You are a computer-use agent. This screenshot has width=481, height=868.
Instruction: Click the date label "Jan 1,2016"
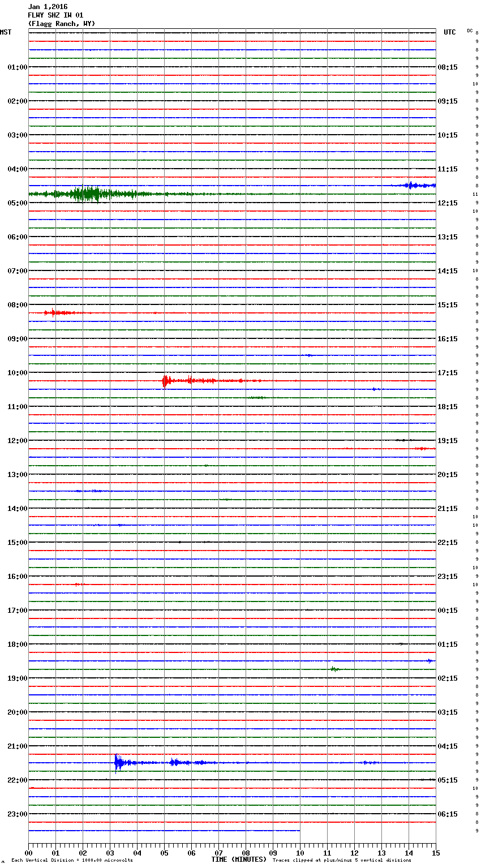click(48, 7)
